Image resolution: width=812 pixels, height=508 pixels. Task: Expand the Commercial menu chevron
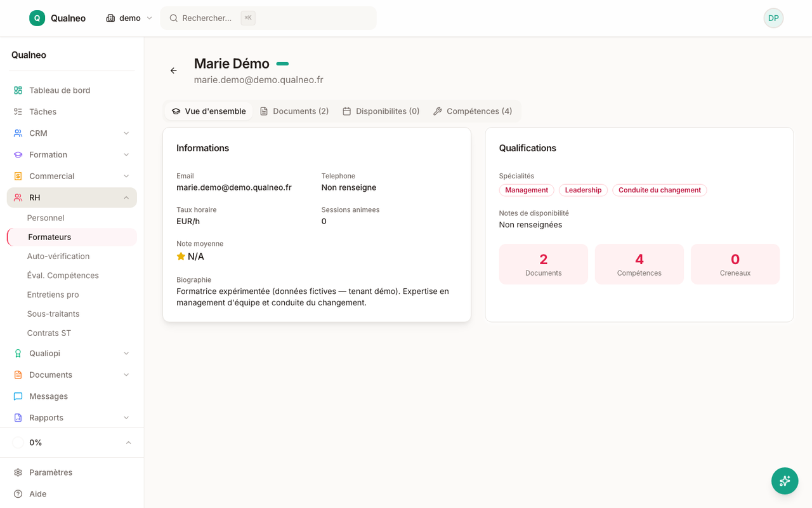(126, 176)
